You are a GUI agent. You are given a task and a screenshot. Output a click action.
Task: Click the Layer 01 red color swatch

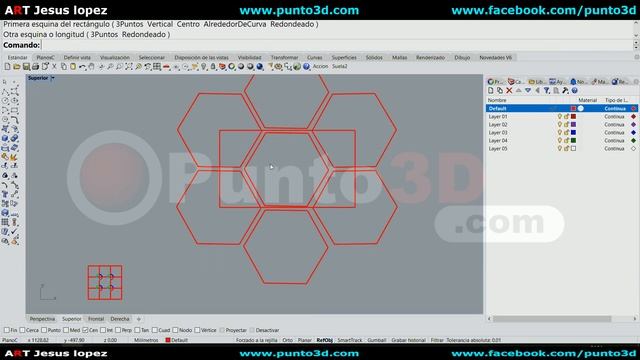(x=573, y=117)
